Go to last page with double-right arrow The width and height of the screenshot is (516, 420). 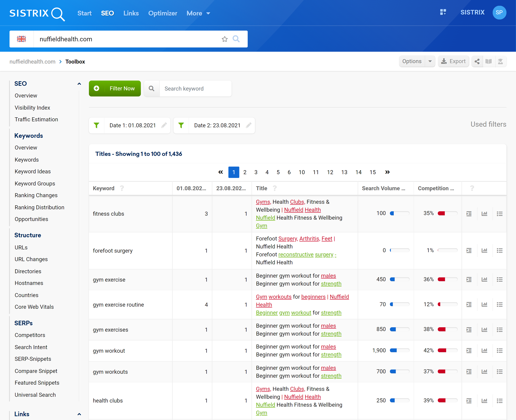[387, 172]
